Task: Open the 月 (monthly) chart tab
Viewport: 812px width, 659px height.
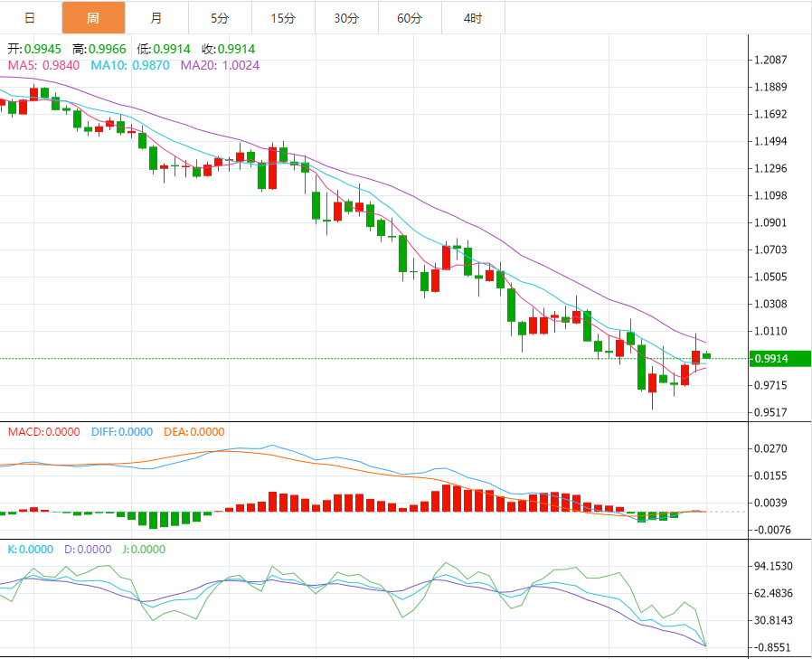Action: point(156,18)
